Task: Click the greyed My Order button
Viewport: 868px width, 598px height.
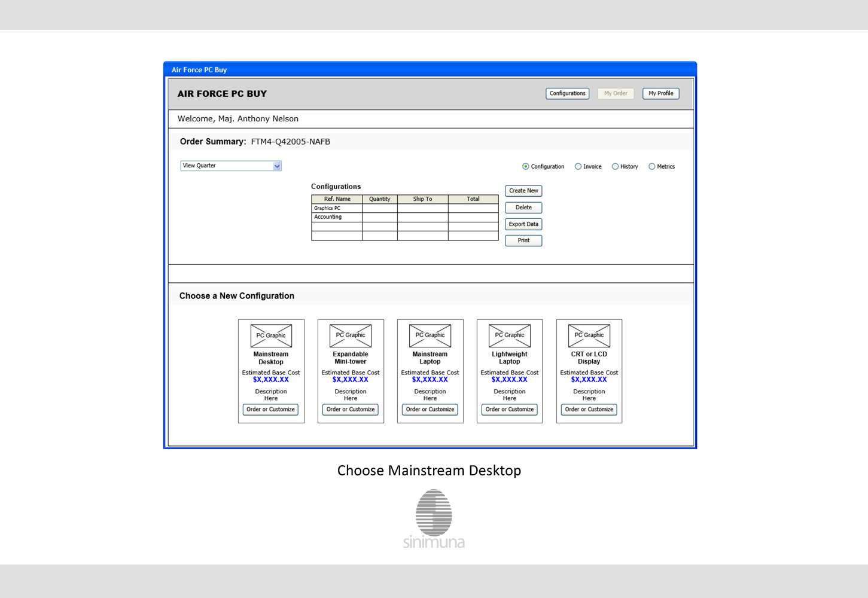Action: 616,93
